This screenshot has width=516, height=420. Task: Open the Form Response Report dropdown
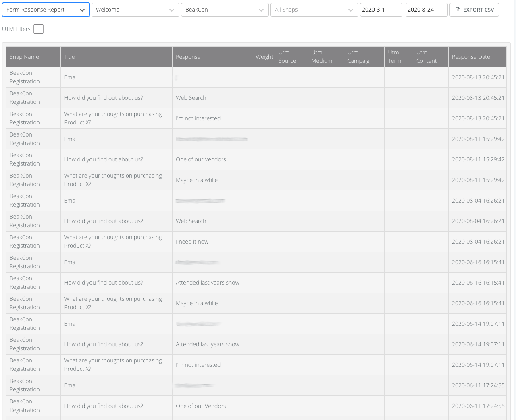click(x=46, y=10)
